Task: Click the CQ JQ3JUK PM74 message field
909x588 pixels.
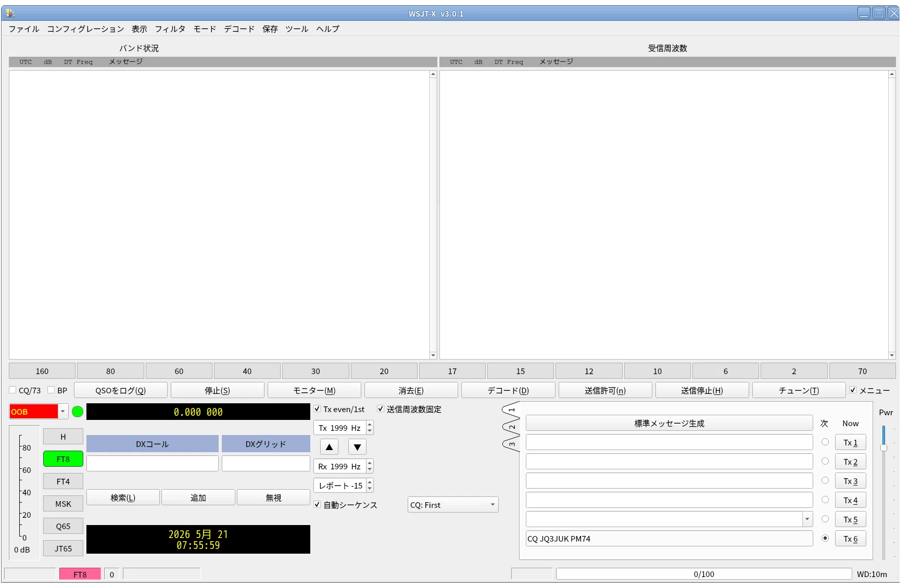Action: 669,539
